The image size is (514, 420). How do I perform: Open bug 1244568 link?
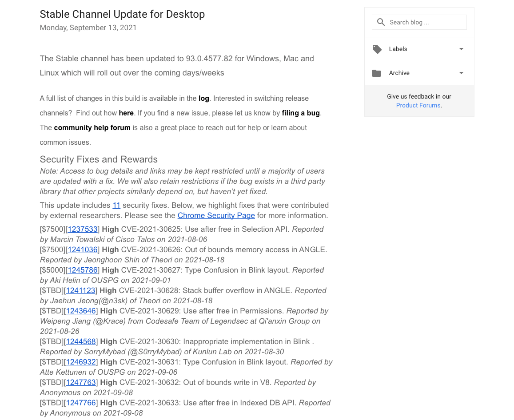pos(81,342)
